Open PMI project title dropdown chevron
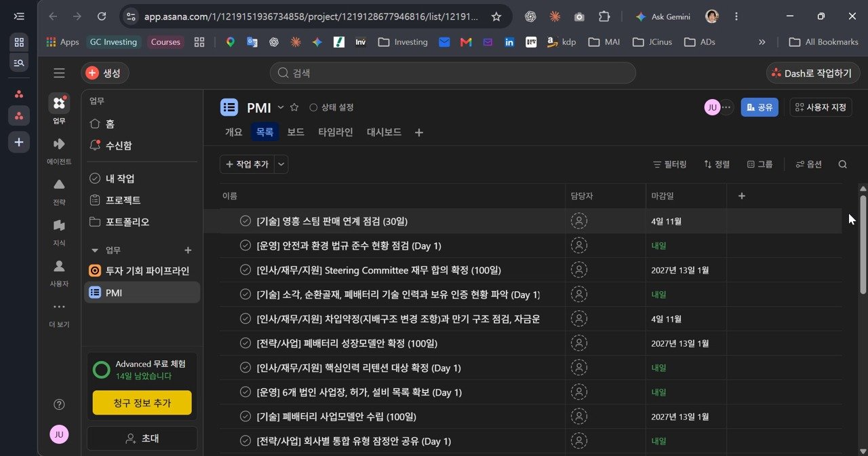The width and height of the screenshot is (868, 456). 281,107
